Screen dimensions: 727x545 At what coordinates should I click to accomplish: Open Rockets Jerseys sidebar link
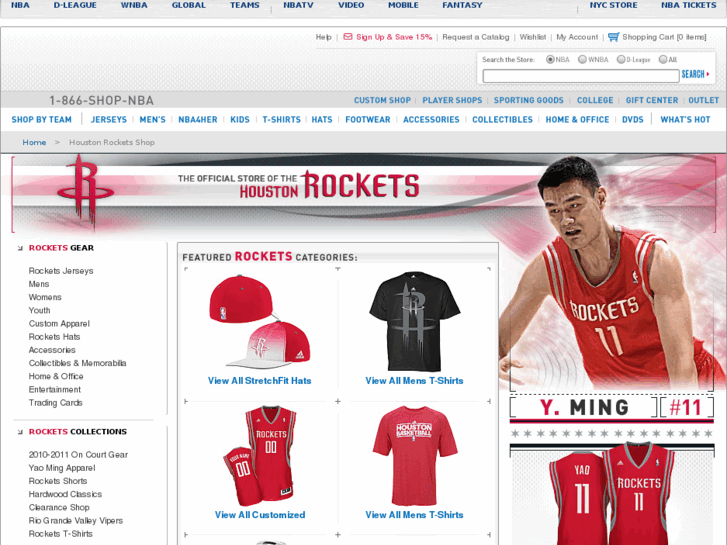(x=61, y=271)
